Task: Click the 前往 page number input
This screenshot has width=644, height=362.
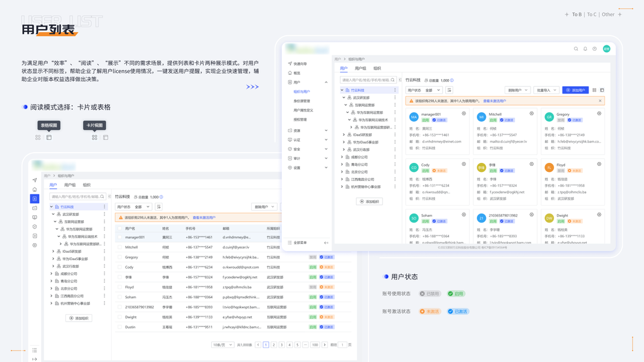Action: tap(343, 345)
